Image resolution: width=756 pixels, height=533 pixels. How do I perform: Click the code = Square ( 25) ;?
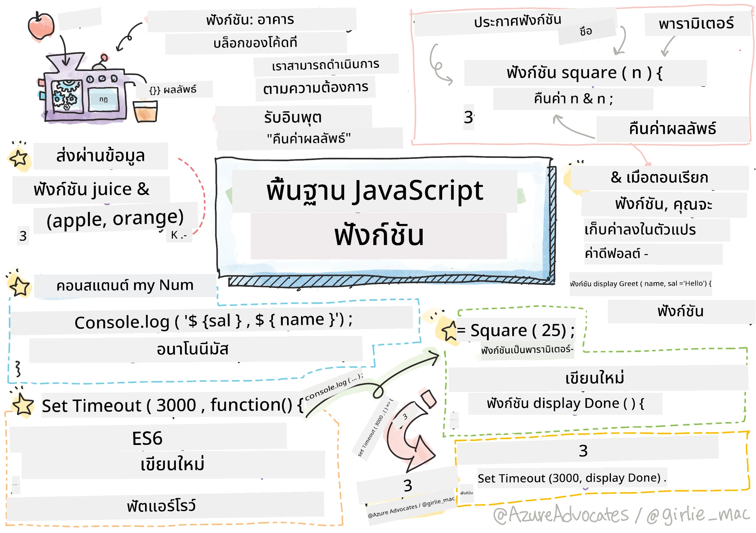click(x=516, y=331)
